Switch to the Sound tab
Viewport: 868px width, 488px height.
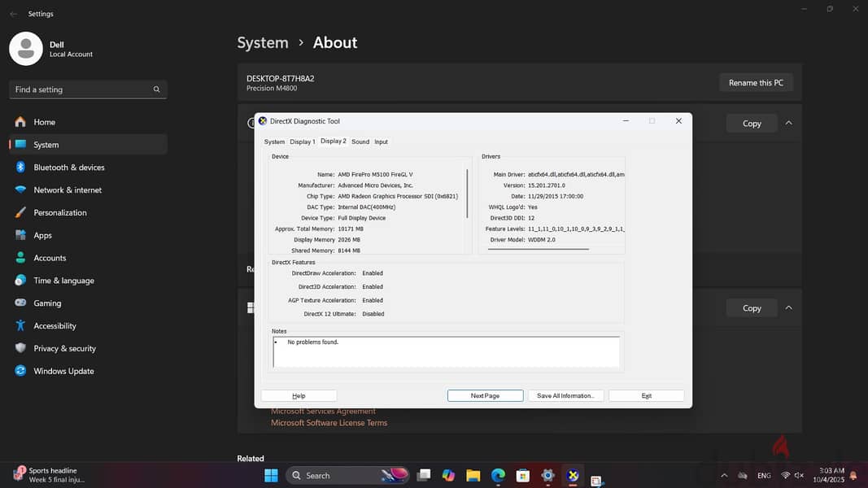click(360, 142)
